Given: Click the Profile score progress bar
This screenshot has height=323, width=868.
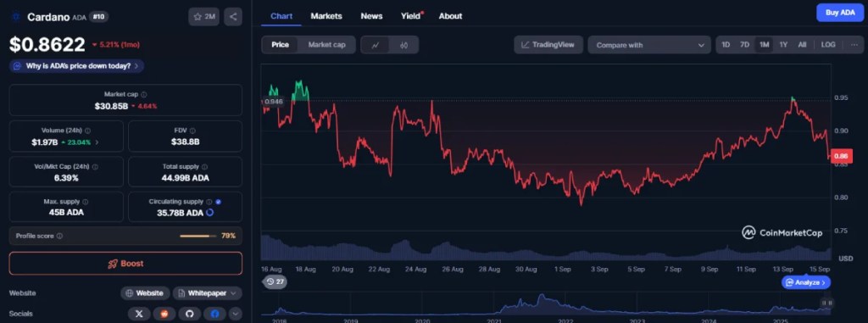Looking at the screenshot, I should 198,236.
